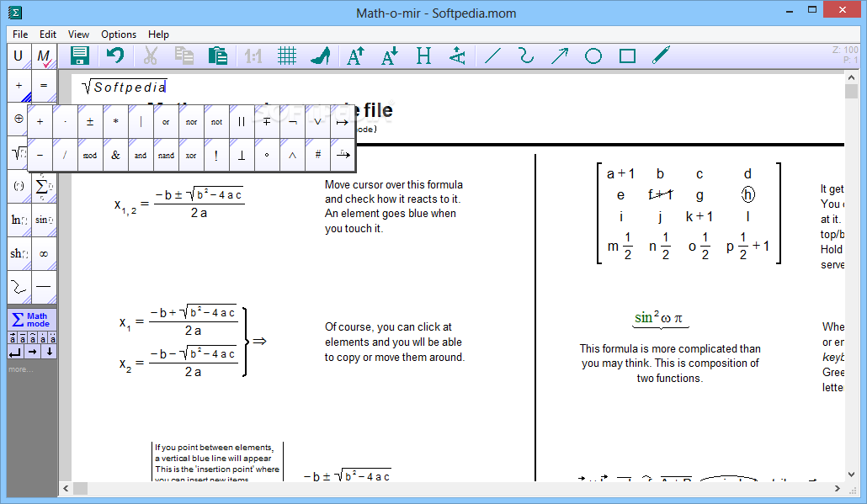Click the icon left of the straight line tool
Screen dimensions: 867x504
(457, 56)
